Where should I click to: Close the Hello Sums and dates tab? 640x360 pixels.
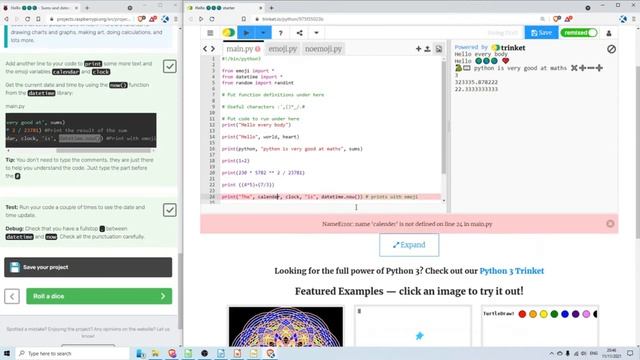pyautogui.click(x=76, y=8)
